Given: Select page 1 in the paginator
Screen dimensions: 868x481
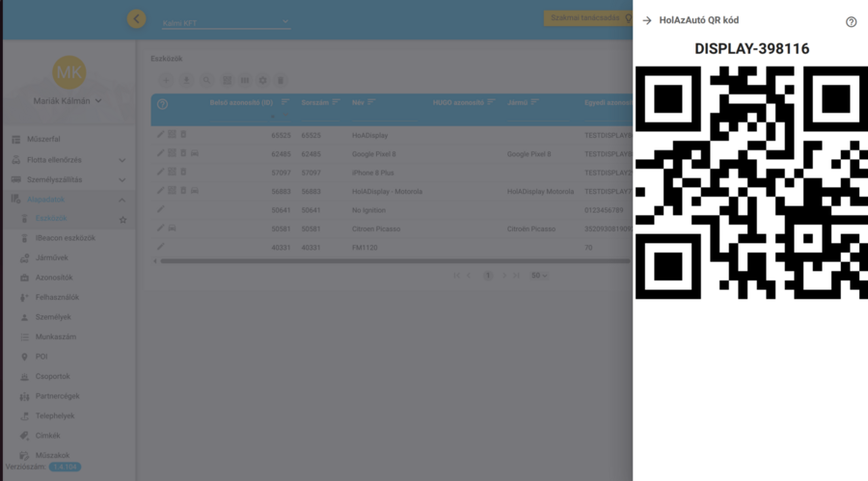Looking at the screenshot, I should (x=488, y=275).
